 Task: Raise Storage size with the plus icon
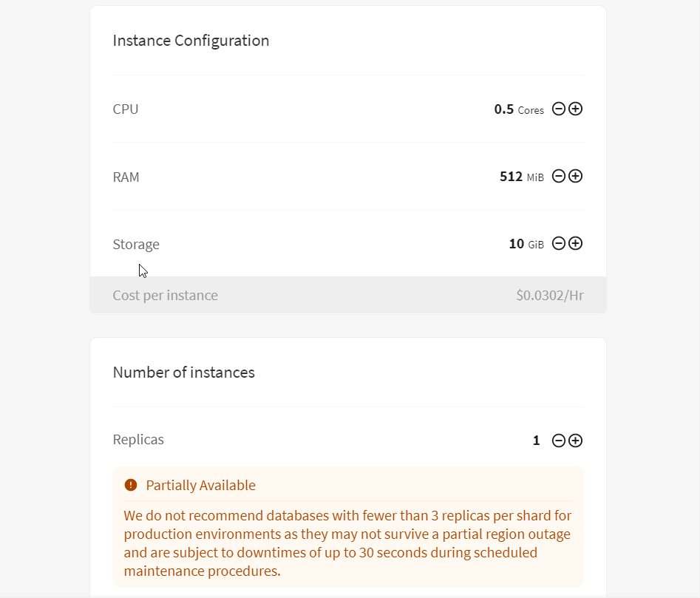click(x=575, y=243)
